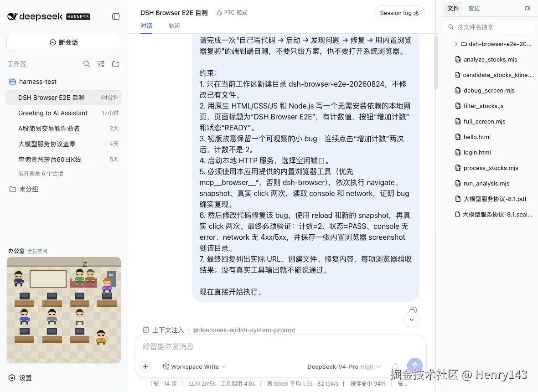Switch to the 轨迹 tab

(174, 26)
